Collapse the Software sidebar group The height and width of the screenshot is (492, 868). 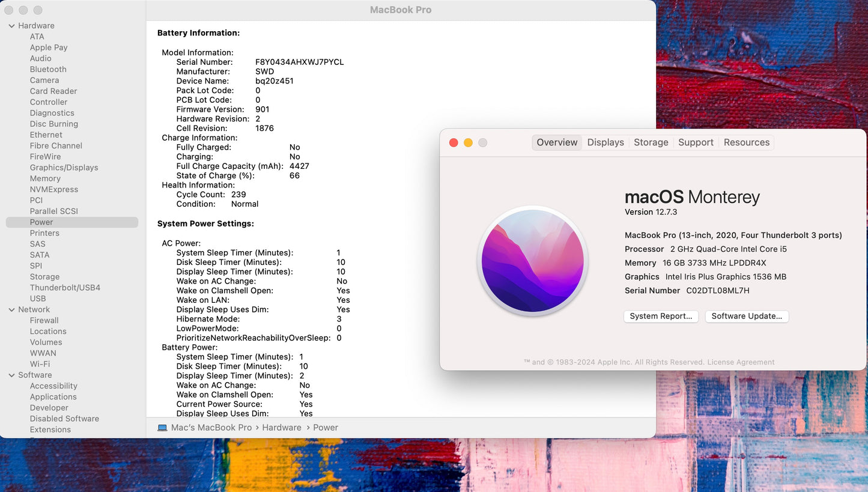[x=11, y=375]
